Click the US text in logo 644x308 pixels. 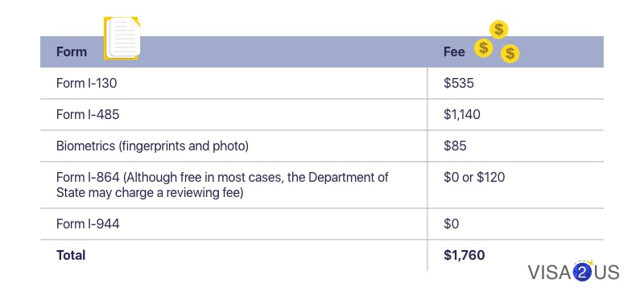(606, 273)
